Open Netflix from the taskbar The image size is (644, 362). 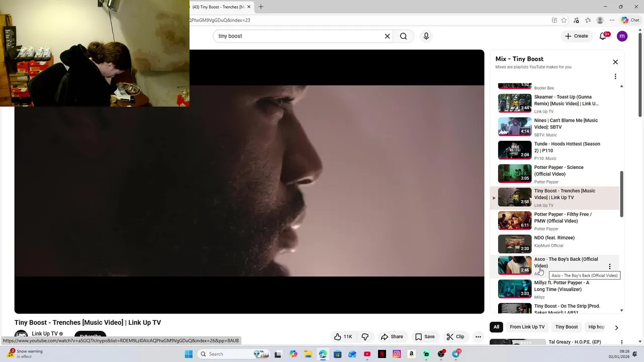(382, 354)
